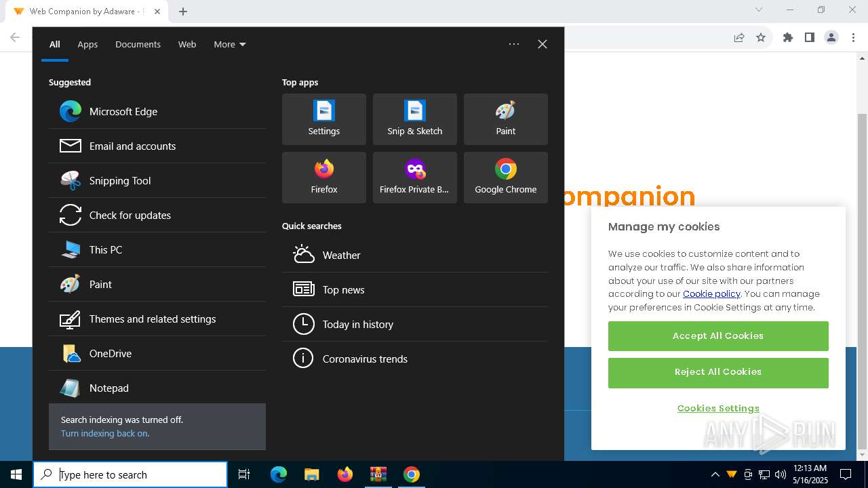Launch Snipping Tool from Suggested

(x=157, y=180)
